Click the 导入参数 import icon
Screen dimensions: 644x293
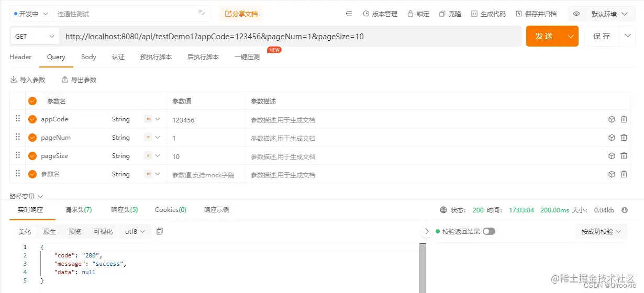(x=14, y=80)
